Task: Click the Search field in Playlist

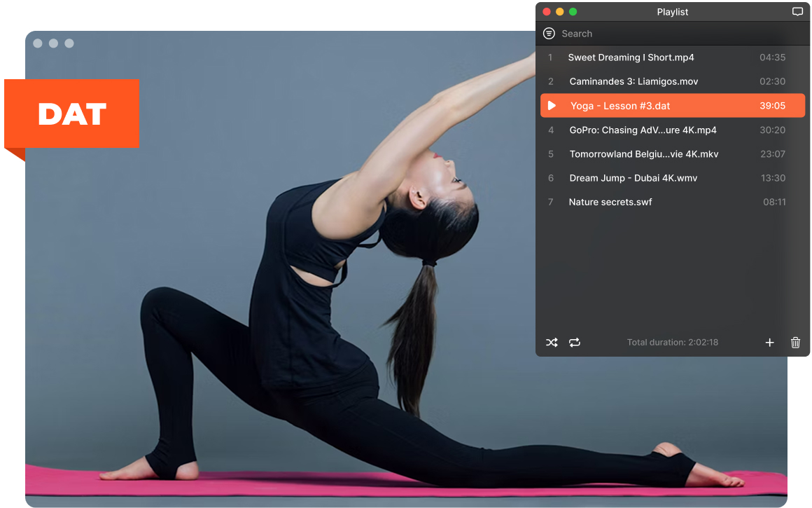Action: coord(673,34)
